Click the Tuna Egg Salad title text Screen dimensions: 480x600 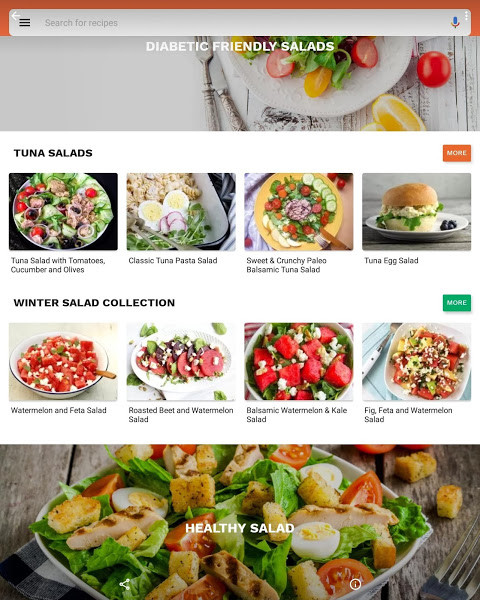coord(391,261)
